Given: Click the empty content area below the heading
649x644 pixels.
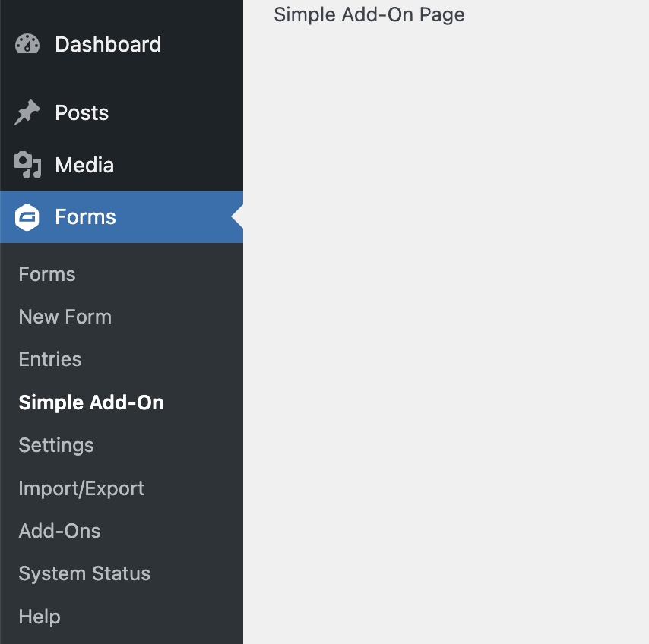Looking at the screenshot, I should [446, 331].
